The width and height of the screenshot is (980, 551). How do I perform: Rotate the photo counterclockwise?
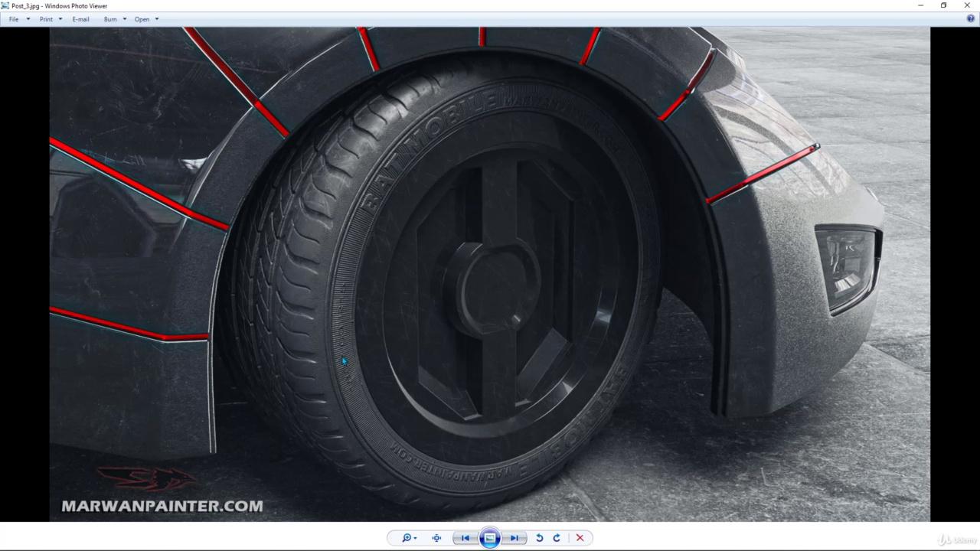click(x=539, y=538)
